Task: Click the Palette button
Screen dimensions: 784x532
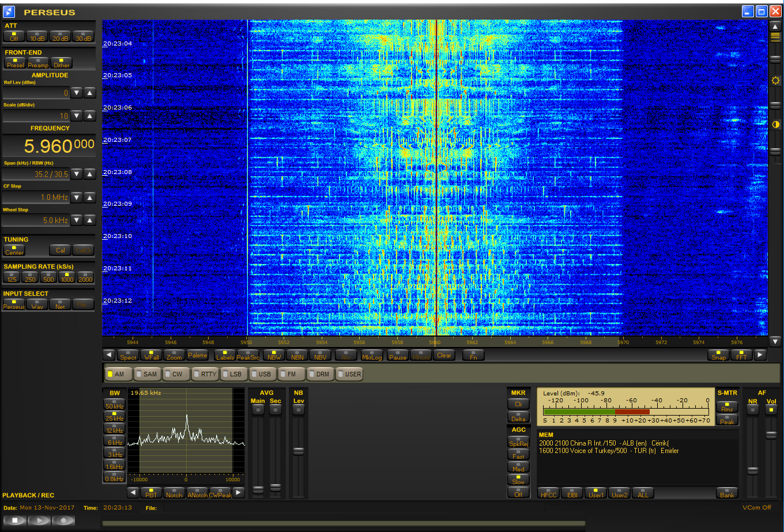Action: pos(198,355)
